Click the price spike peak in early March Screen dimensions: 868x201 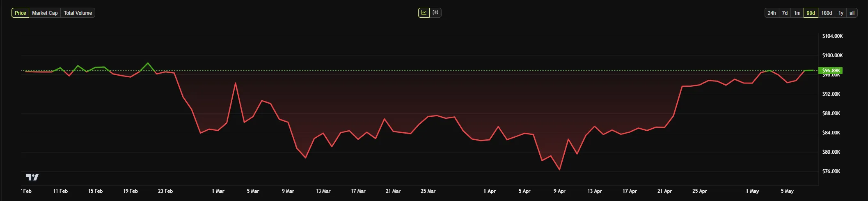236,83
